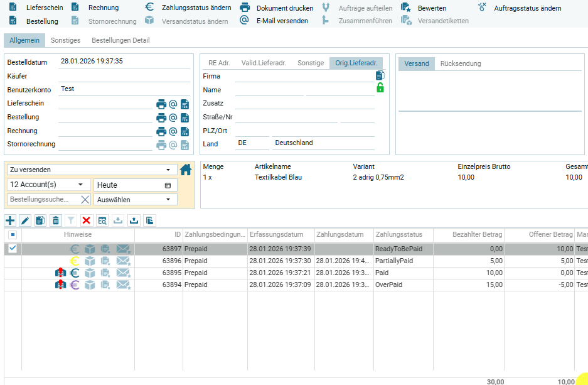Click the pencil edit icon above the order list
The height and width of the screenshot is (385, 588).
tap(25, 220)
